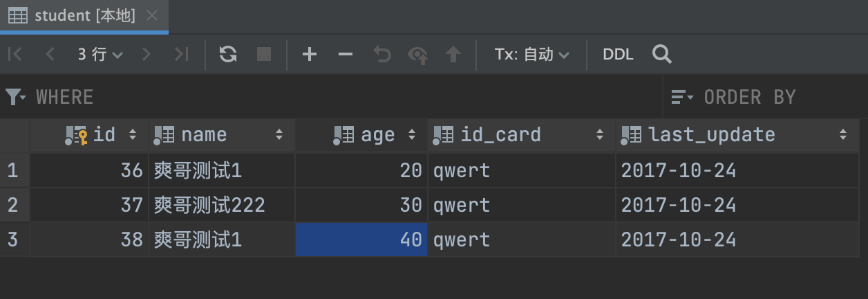Click the preview pending changes eye icon
This screenshot has height=299, width=868.
point(418,55)
